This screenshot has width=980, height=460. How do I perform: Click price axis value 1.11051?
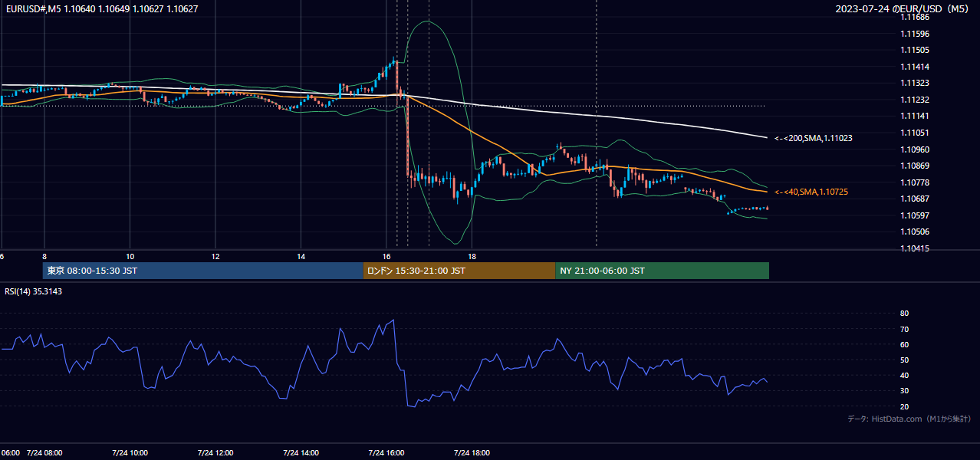click(x=914, y=133)
